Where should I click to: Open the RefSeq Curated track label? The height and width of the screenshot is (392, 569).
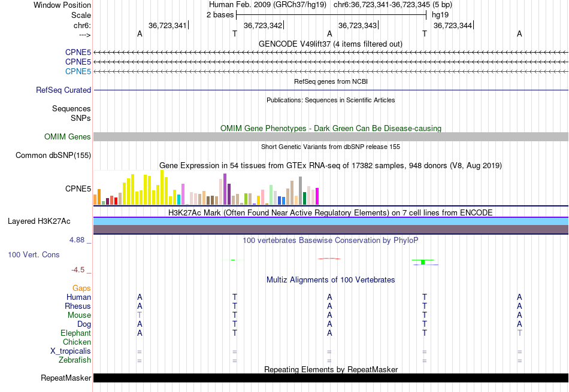63,90
